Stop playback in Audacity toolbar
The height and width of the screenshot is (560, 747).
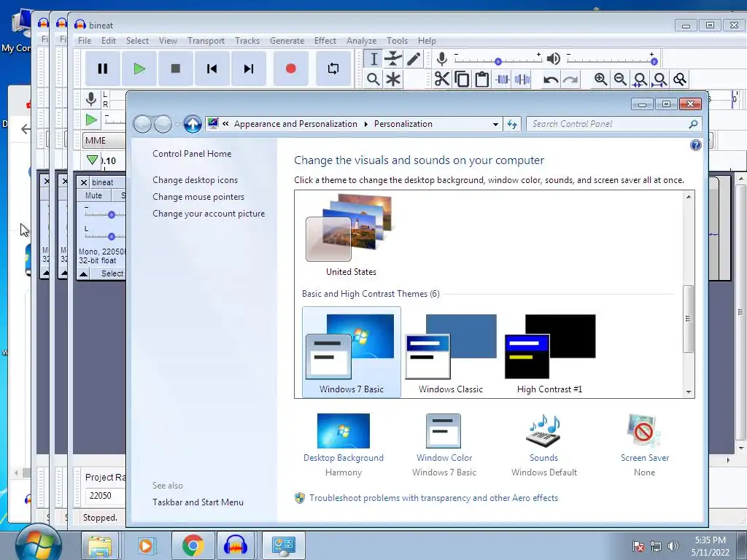176,69
